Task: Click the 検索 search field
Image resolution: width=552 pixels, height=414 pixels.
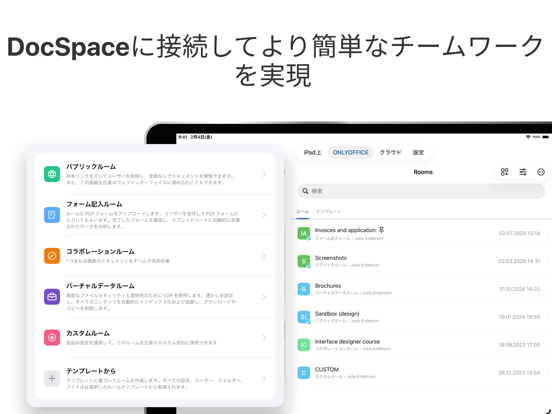Action: pos(421,191)
